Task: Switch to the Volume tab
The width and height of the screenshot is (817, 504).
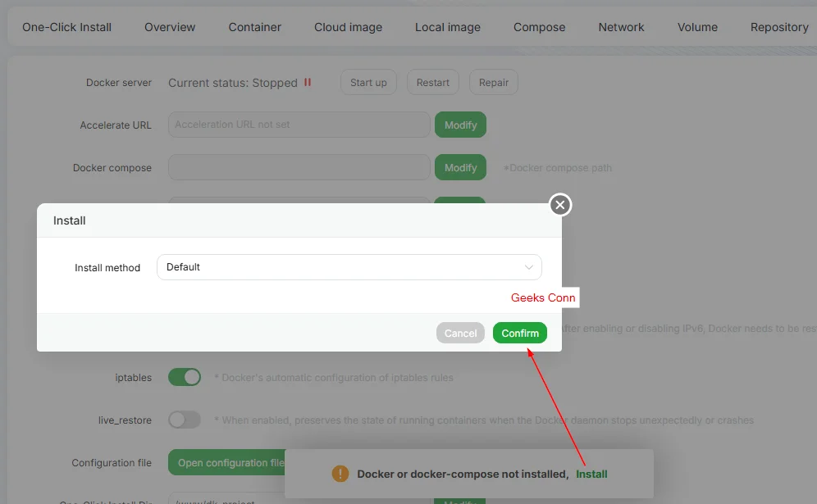Action: pos(697,27)
